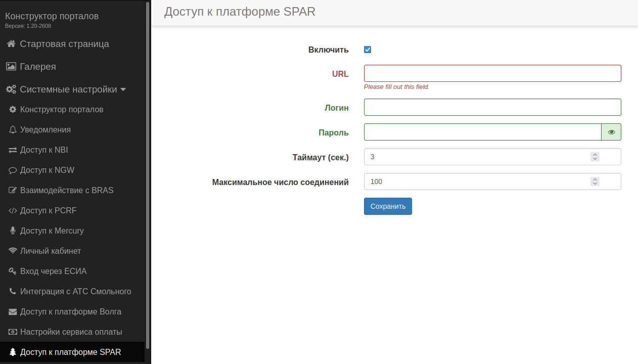Viewport: 638px width, 364px height.
Task: Click the gears icon beside Системные настройки
Action: (x=11, y=89)
